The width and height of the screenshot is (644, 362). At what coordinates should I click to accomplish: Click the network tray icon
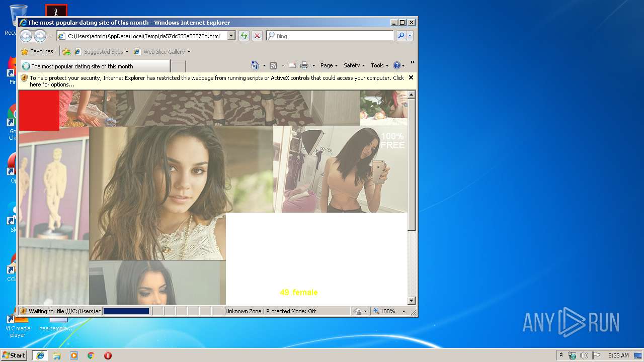[572, 355]
